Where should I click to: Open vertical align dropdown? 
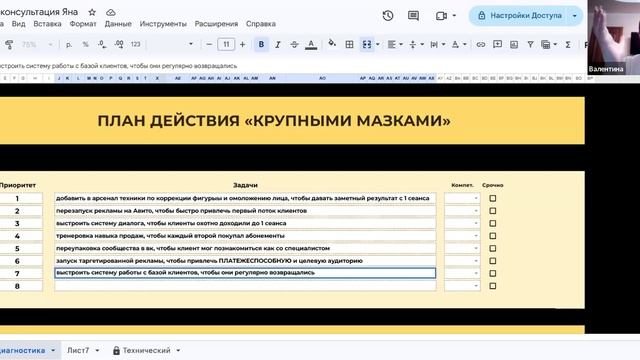pyautogui.click(x=416, y=44)
